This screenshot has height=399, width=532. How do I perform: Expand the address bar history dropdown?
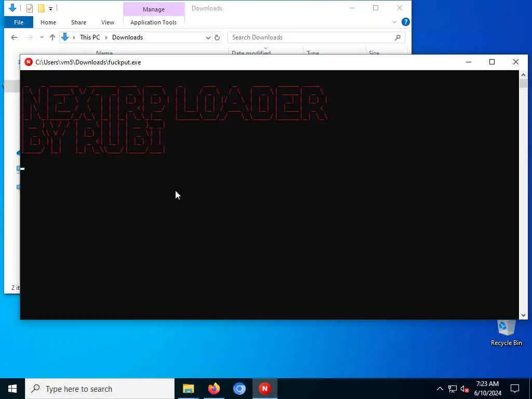[208, 37]
